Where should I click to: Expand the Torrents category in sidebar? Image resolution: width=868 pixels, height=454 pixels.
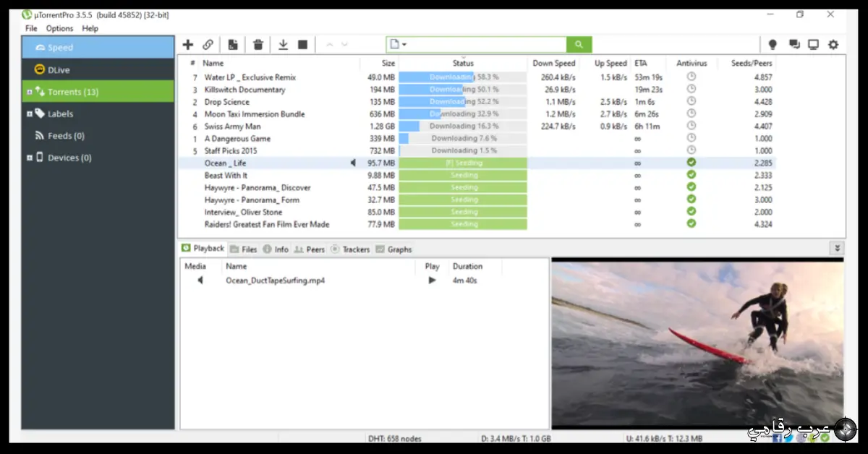[x=29, y=91]
